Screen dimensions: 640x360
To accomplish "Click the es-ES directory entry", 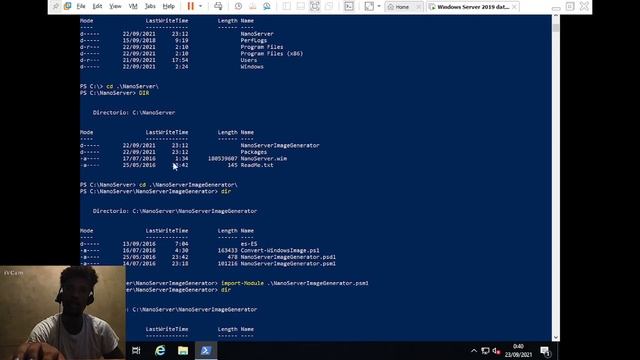I will [x=249, y=244].
